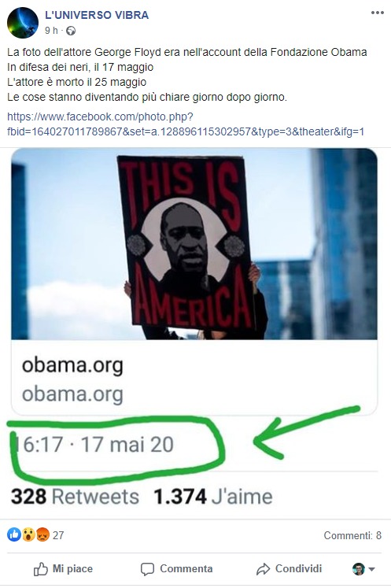Click the 328 Retweets count
The height and width of the screenshot is (588, 391).
coord(75,497)
